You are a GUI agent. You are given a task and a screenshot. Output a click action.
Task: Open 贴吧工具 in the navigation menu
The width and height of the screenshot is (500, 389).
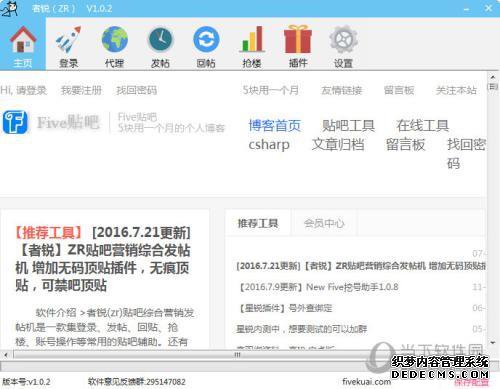tap(348, 126)
